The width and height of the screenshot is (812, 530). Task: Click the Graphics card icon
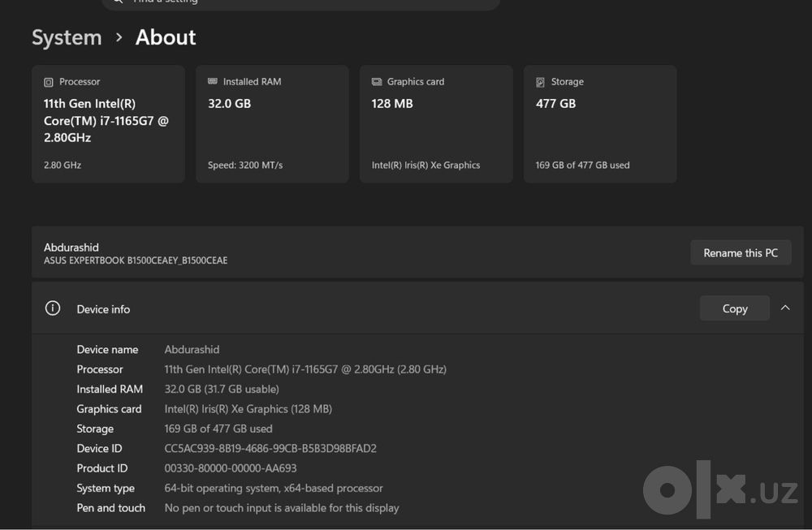[377, 82]
